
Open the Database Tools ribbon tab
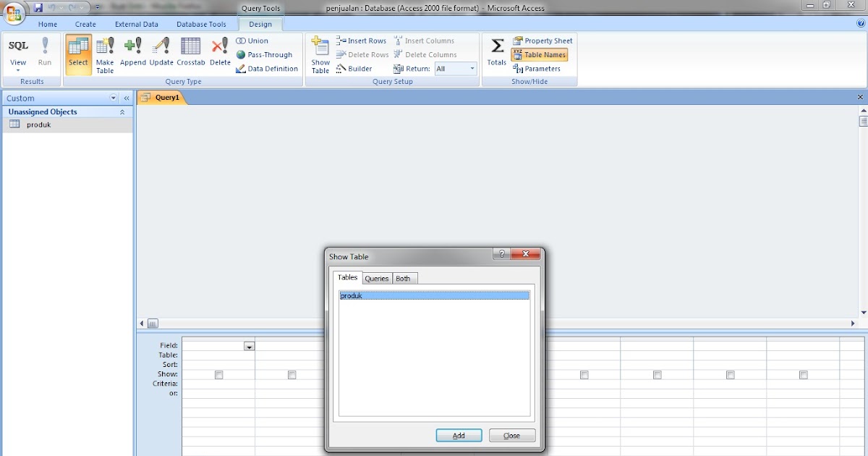[201, 24]
